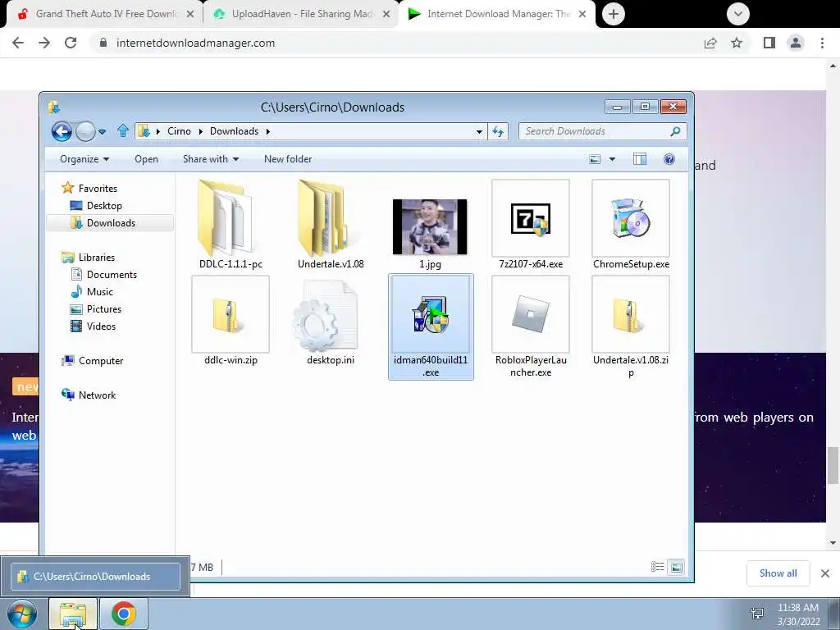Screen dimensions: 840x630
Task: Switch to large icons view in status bar
Action: click(x=677, y=567)
